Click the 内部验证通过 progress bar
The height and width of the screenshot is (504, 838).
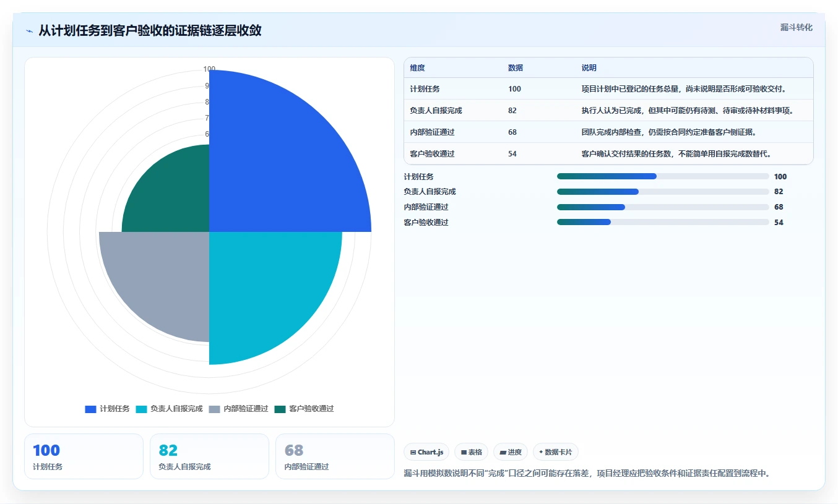coord(663,207)
